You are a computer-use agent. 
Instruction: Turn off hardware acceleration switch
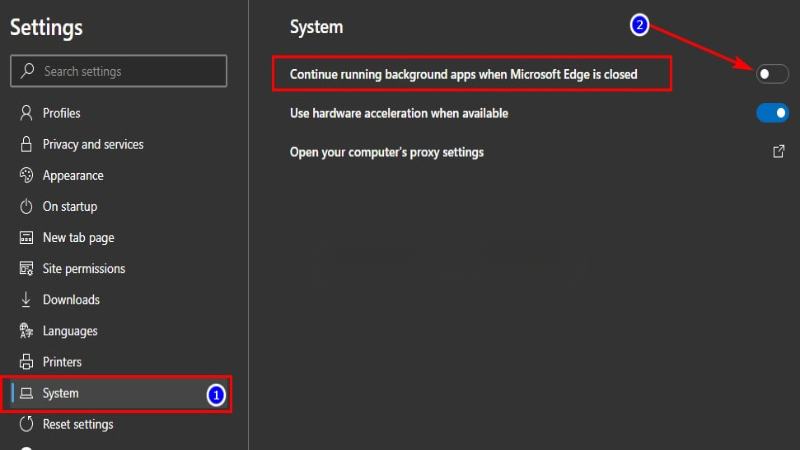tap(772, 113)
